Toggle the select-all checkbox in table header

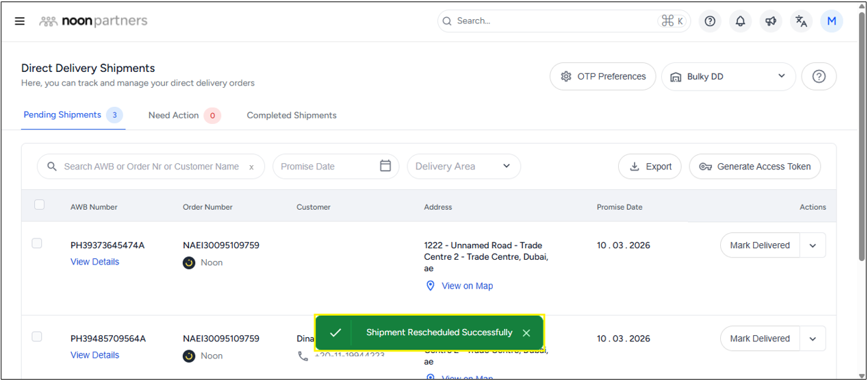(40, 205)
